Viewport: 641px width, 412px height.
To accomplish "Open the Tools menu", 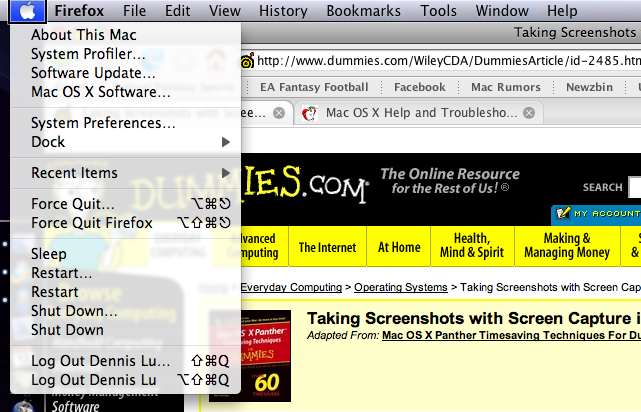I will pyautogui.click(x=438, y=11).
